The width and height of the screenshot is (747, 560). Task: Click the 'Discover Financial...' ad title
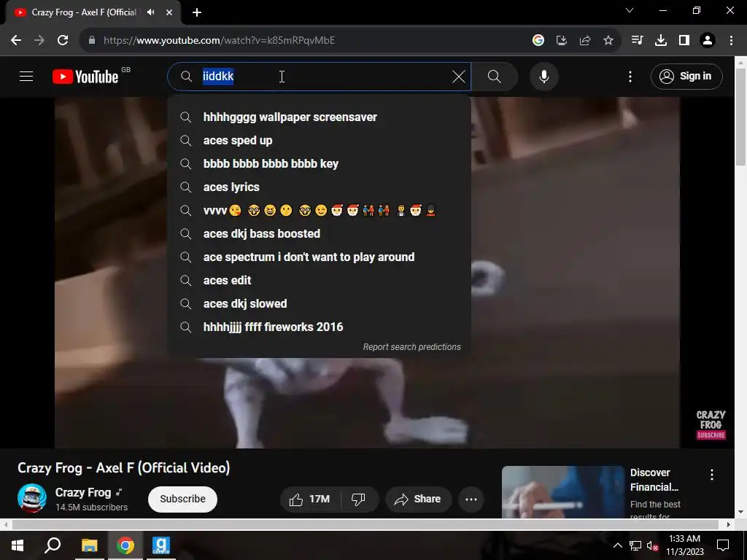(x=654, y=480)
